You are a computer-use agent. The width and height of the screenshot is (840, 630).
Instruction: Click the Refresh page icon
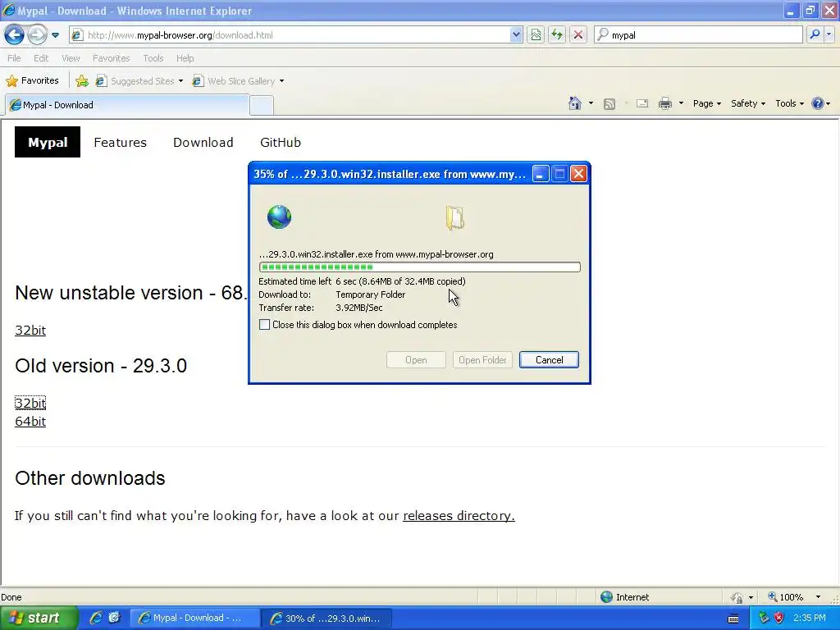(x=557, y=35)
